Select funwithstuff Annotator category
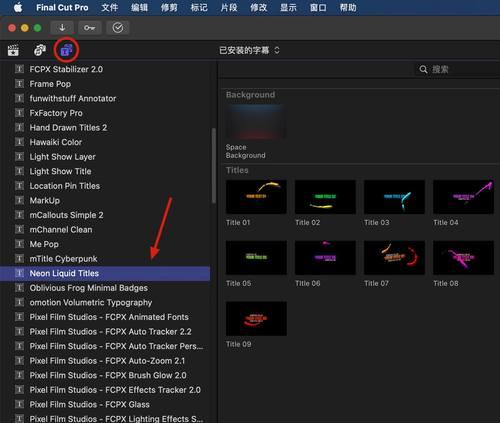Viewport: 500px width, 423px height. 105,98
